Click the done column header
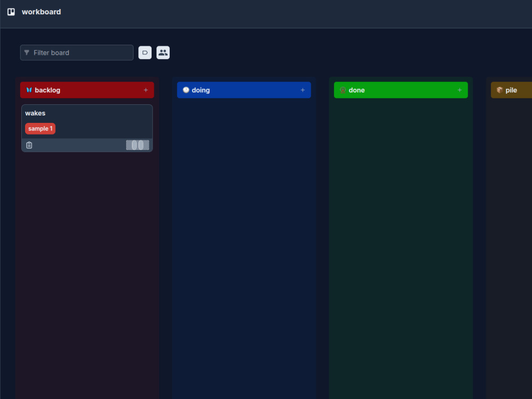Image resolution: width=532 pixels, height=399 pixels. [401, 90]
